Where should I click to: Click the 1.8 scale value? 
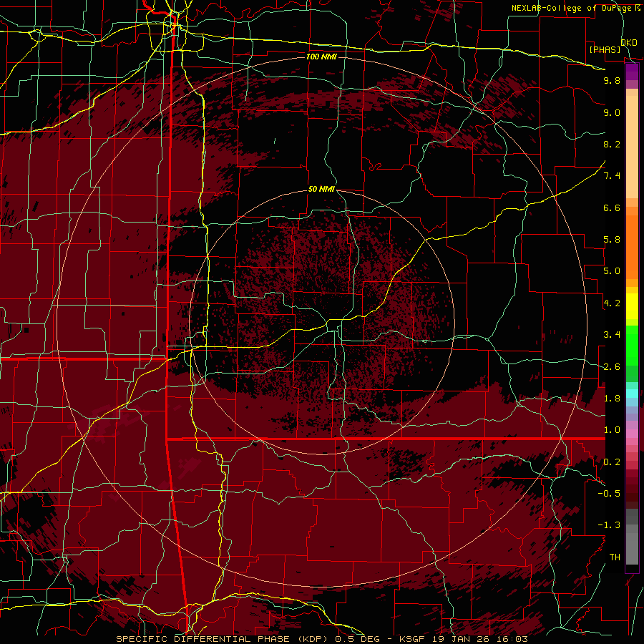612,399
